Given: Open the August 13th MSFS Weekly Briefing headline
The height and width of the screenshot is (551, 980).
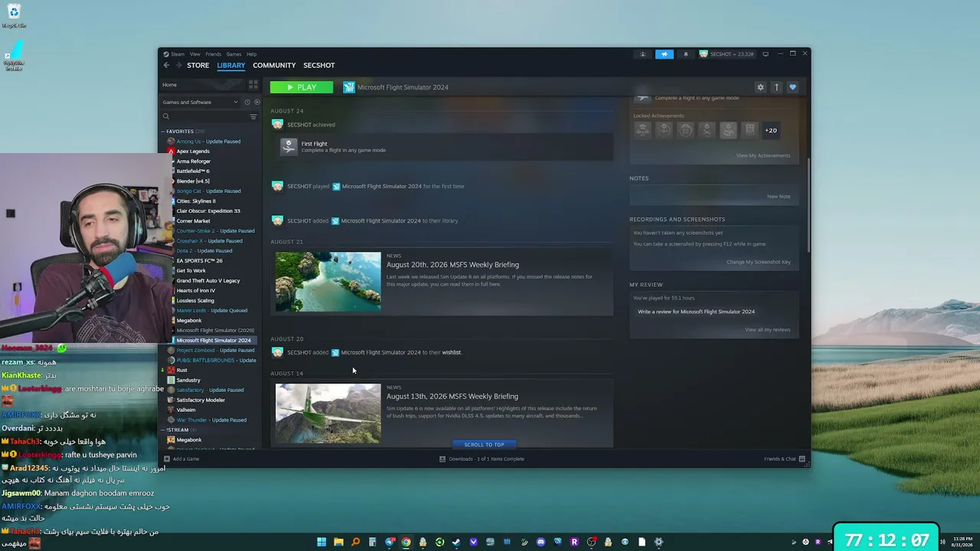Looking at the screenshot, I should [452, 396].
